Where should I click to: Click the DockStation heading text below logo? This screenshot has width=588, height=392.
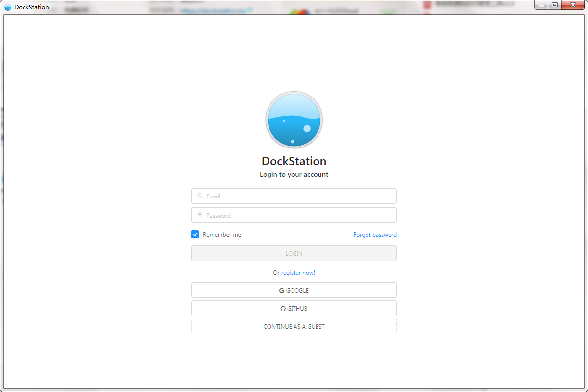[x=294, y=161]
